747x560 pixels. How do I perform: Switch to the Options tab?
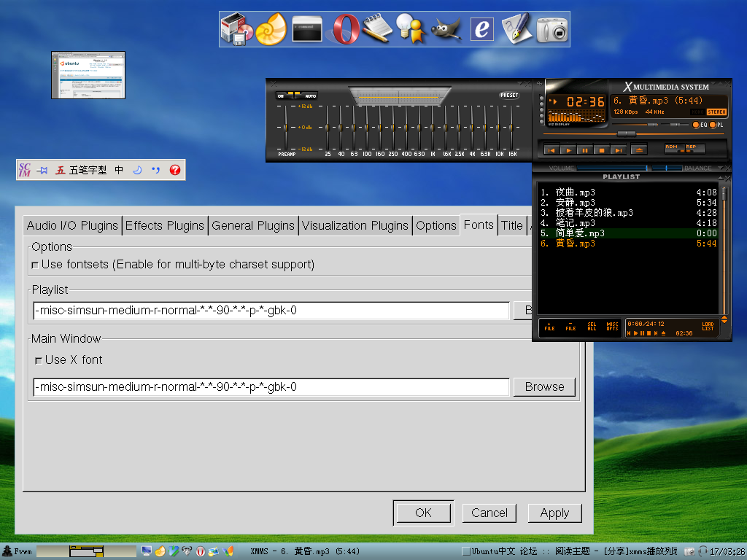pos(436,226)
